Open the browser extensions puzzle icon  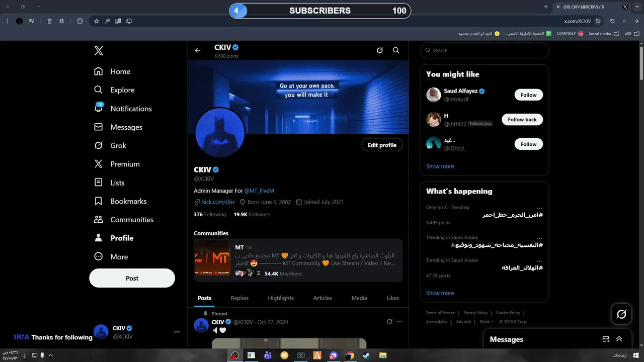click(80, 21)
